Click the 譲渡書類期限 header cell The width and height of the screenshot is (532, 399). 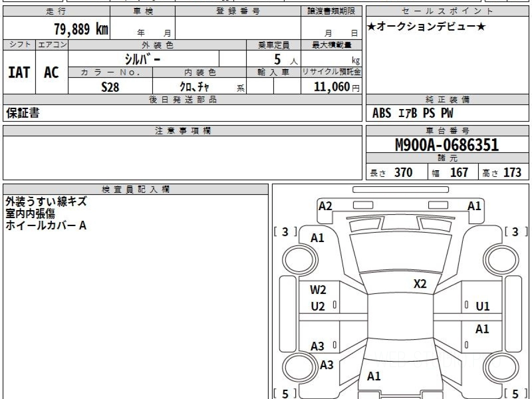tap(332, 12)
